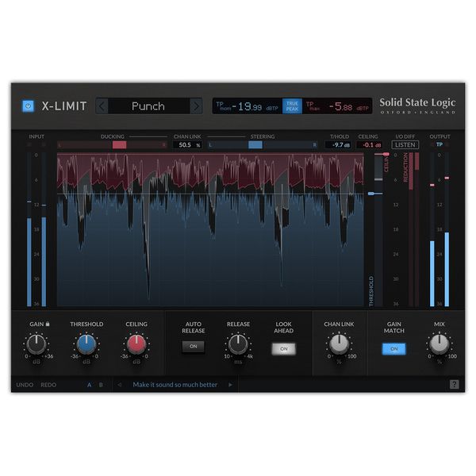The image size is (476, 476).
Task: Click the UNDO button
Action: click(x=25, y=385)
